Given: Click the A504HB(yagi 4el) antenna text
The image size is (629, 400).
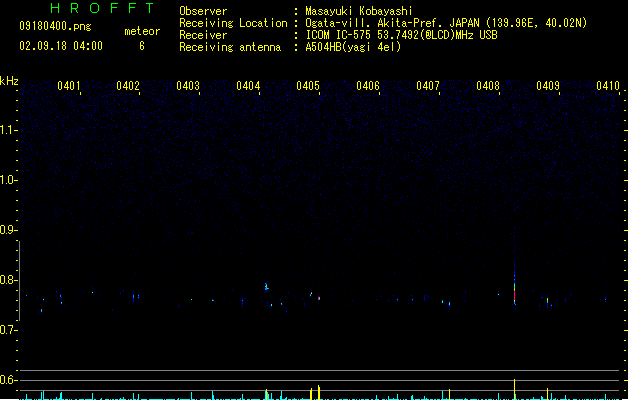Looking at the screenshot, I should pos(353,47).
